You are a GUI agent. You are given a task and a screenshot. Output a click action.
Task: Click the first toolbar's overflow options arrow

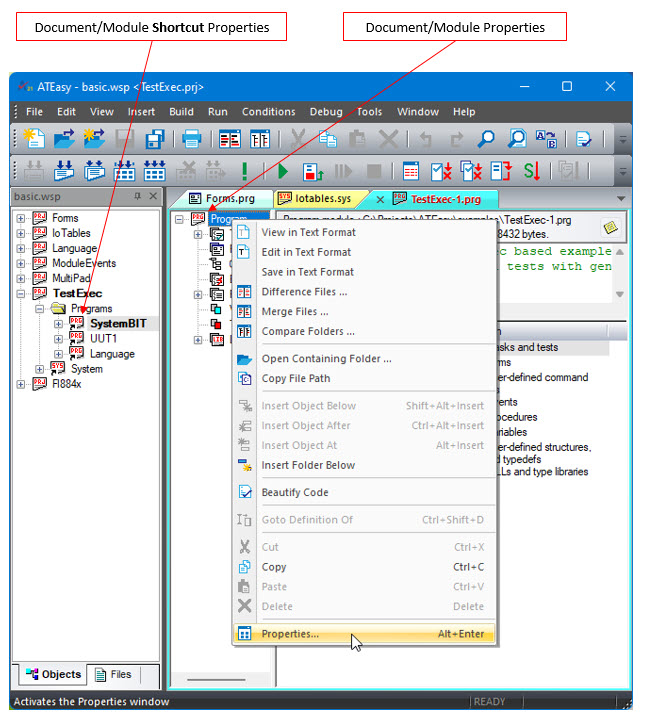pyautogui.click(x=623, y=141)
